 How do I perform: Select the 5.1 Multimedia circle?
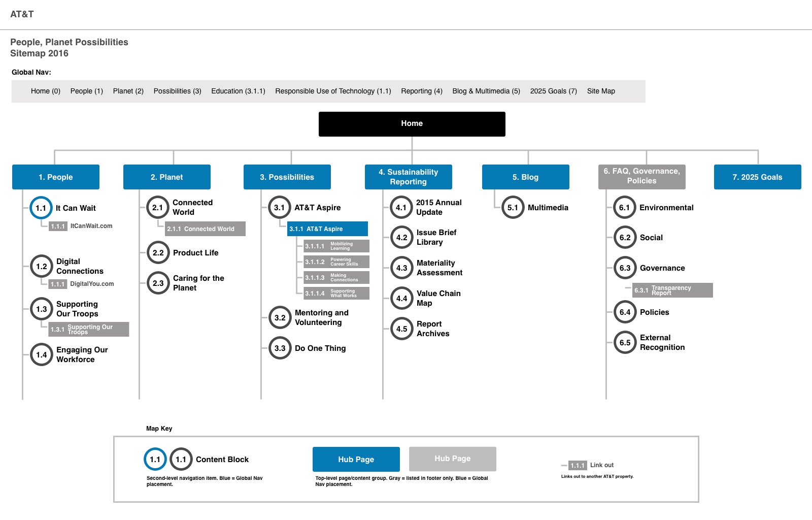(513, 208)
